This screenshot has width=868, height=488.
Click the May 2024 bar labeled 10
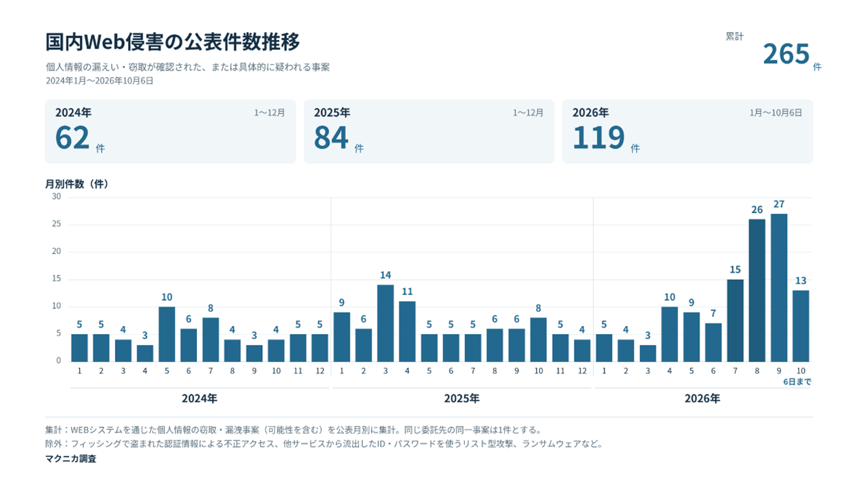coord(167,335)
